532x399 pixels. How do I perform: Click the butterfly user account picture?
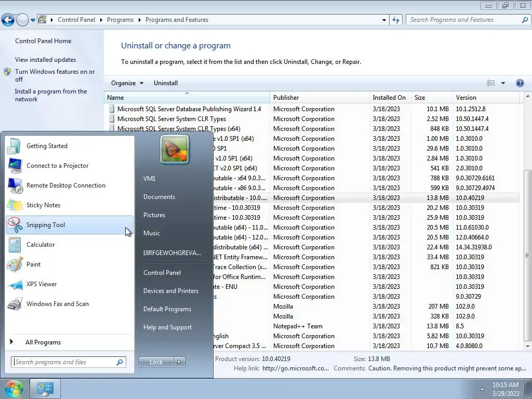(175, 149)
